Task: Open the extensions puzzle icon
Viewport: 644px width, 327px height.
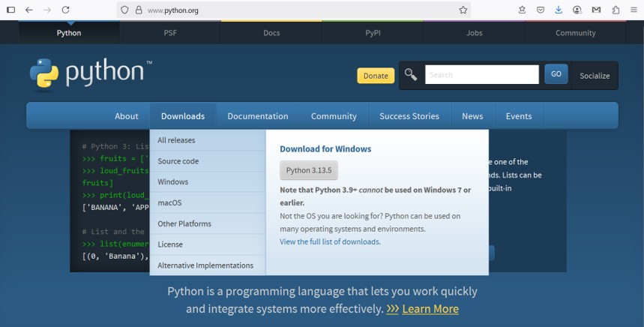Action: click(616, 10)
